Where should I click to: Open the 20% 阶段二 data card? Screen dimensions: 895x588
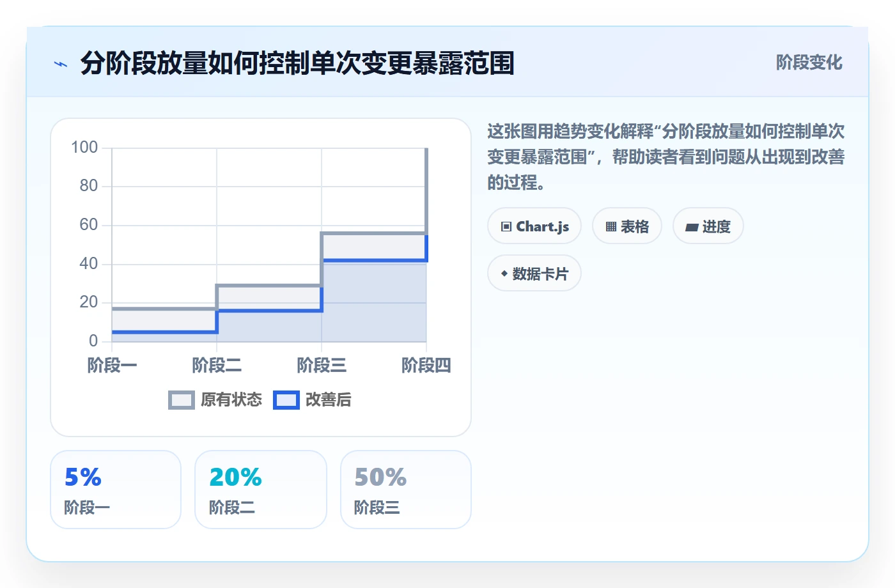[261, 490]
